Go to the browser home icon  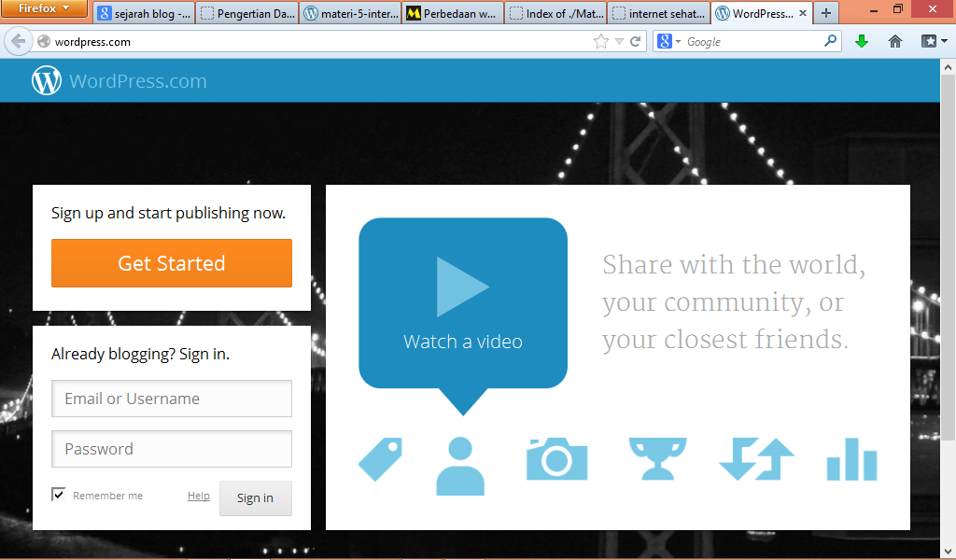pos(895,41)
